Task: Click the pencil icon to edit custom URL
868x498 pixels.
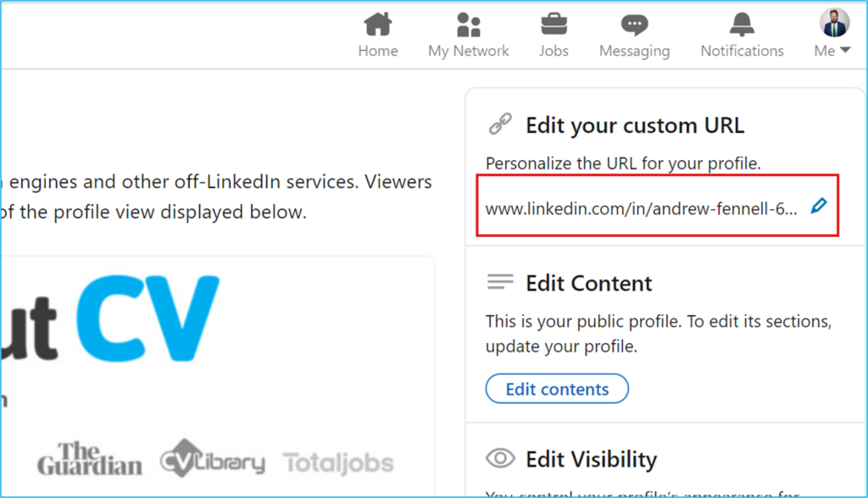Action: (x=818, y=204)
